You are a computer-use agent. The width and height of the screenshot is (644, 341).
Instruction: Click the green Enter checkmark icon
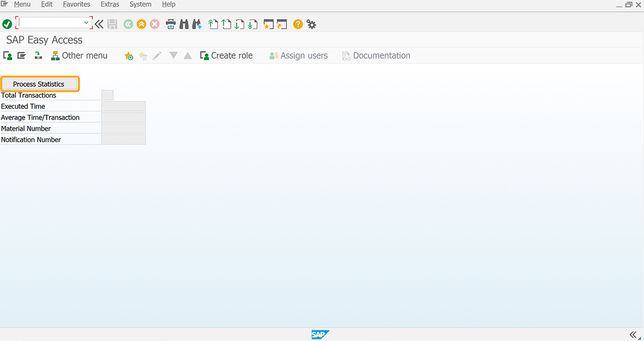click(7, 24)
